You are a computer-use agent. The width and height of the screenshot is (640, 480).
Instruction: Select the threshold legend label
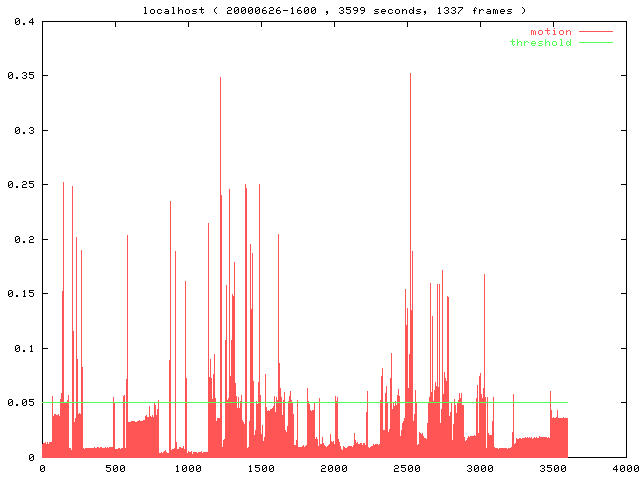(541, 43)
